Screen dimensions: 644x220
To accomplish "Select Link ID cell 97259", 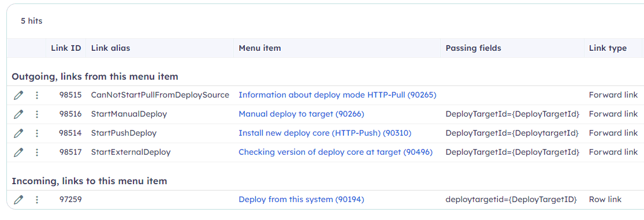I will coord(70,200).
